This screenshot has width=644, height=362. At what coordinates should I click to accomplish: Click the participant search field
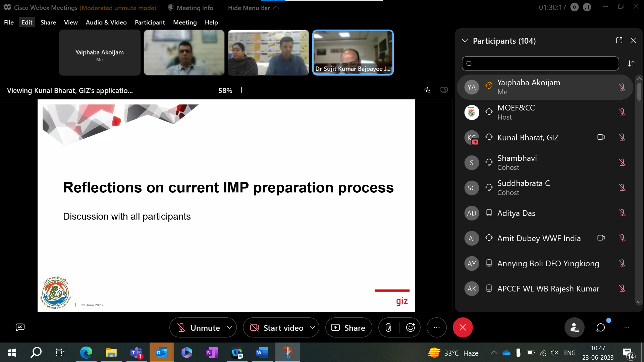coord(540,63)
